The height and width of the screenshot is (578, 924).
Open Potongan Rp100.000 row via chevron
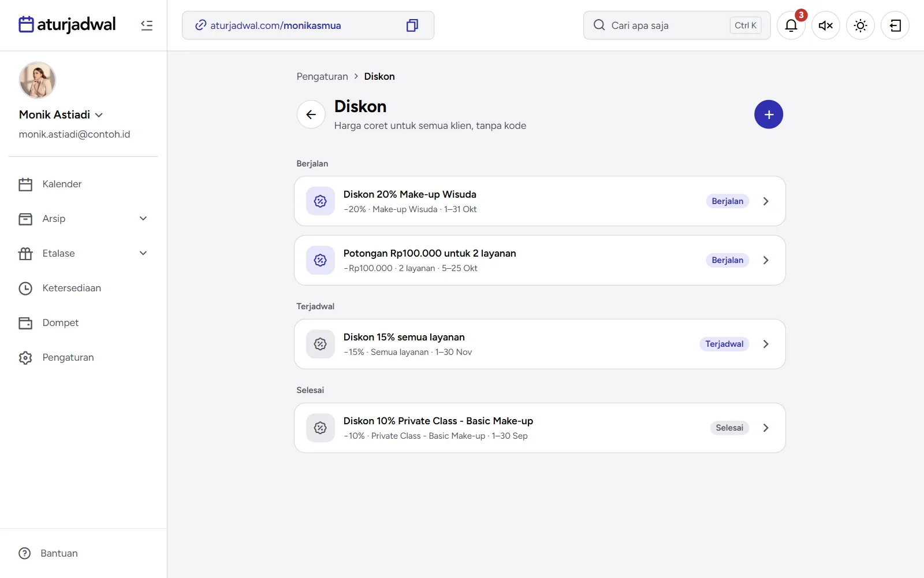point(766,260)
